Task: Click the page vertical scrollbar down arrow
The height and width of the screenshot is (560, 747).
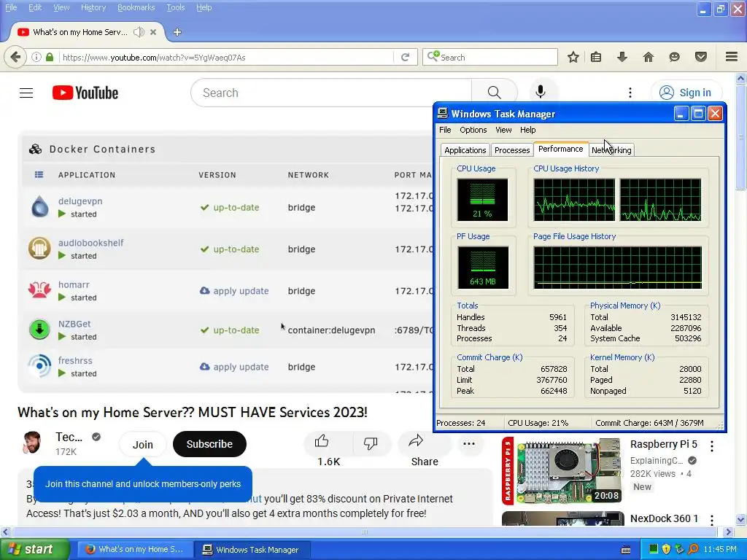Action: 741,519
